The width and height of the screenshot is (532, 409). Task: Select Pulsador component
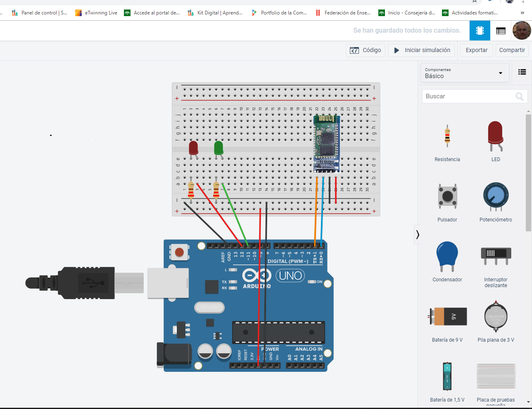pos(447,202)
